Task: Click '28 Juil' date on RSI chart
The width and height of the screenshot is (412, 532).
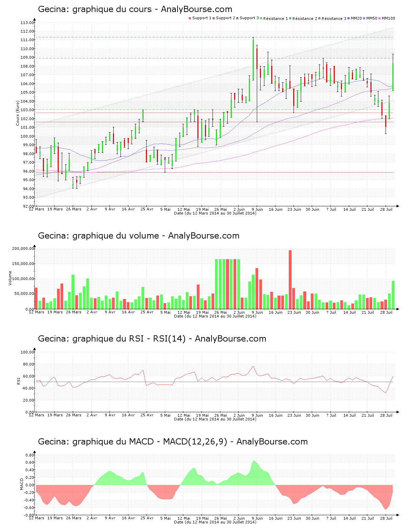Action: [386, 415]
